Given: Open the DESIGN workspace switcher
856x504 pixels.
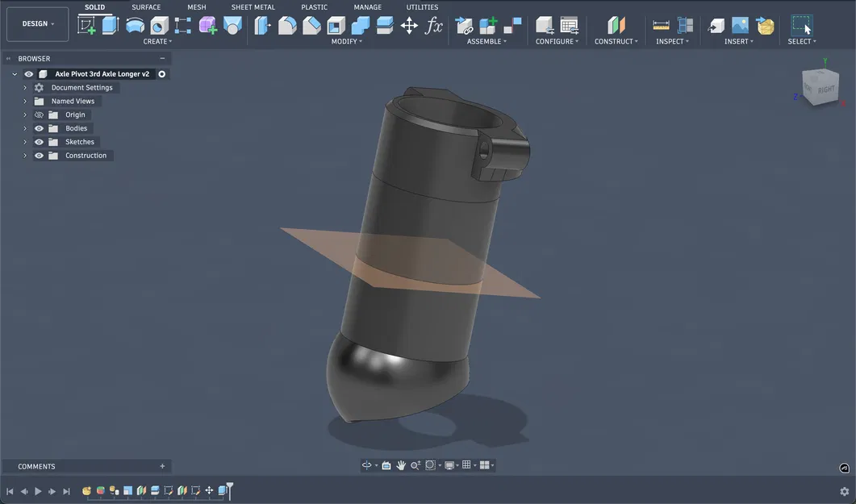Looking at the screenshot, I should pos(37,23).
